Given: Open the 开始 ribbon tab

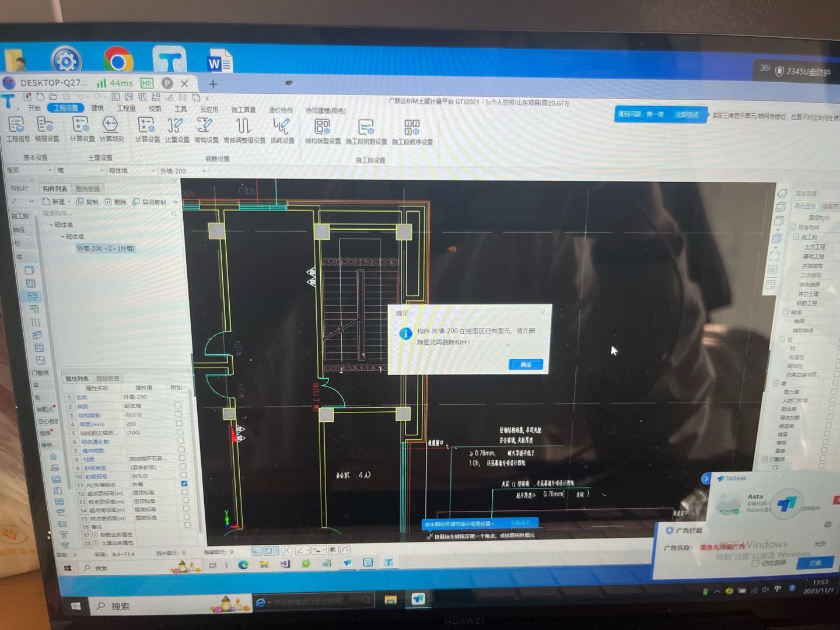Looking at the screenshot, I should pos(34,108).
